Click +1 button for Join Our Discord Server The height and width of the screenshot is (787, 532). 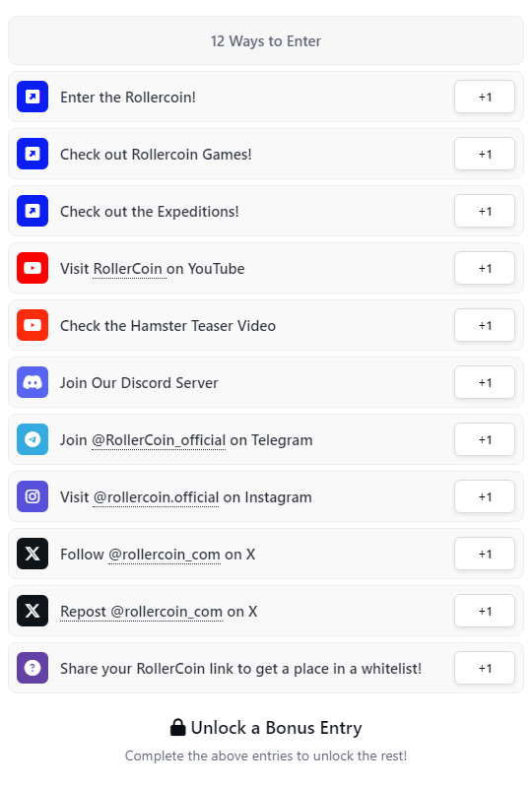(485, 382)
